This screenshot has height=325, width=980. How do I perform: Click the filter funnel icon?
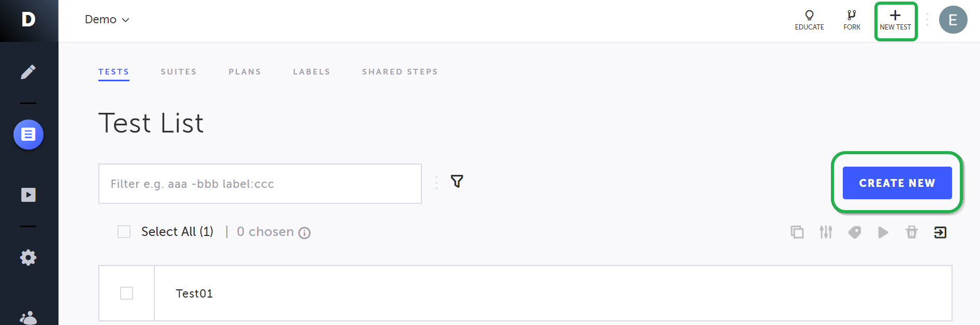[x=457, y=181]
